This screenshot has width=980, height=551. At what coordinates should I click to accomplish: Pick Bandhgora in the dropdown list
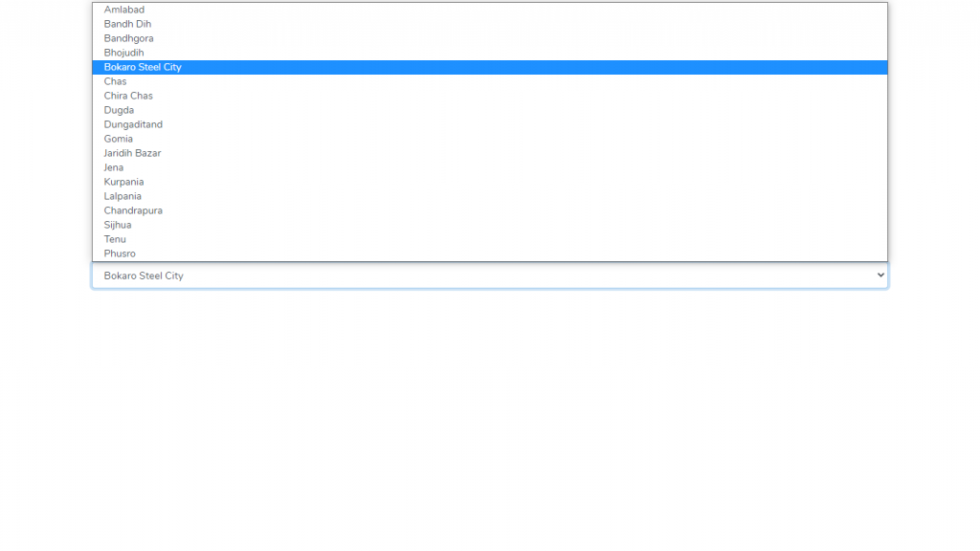128,38
